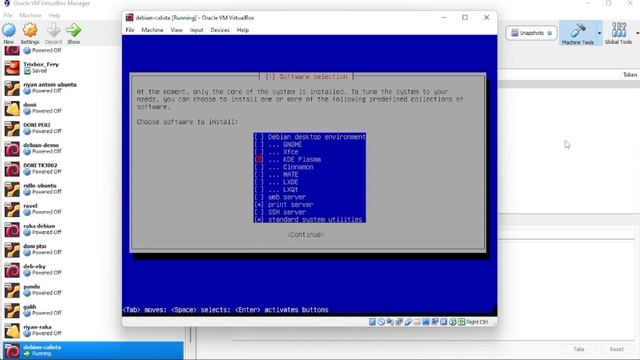
Task: Click the Taken column header in snapshots pane
Action: pos(629,75)
